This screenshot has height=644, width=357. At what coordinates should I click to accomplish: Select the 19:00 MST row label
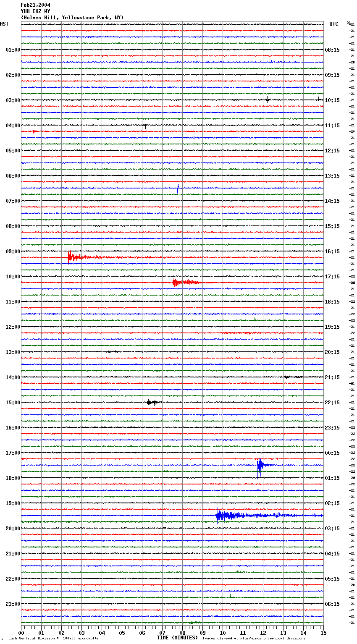click(13, 503)
